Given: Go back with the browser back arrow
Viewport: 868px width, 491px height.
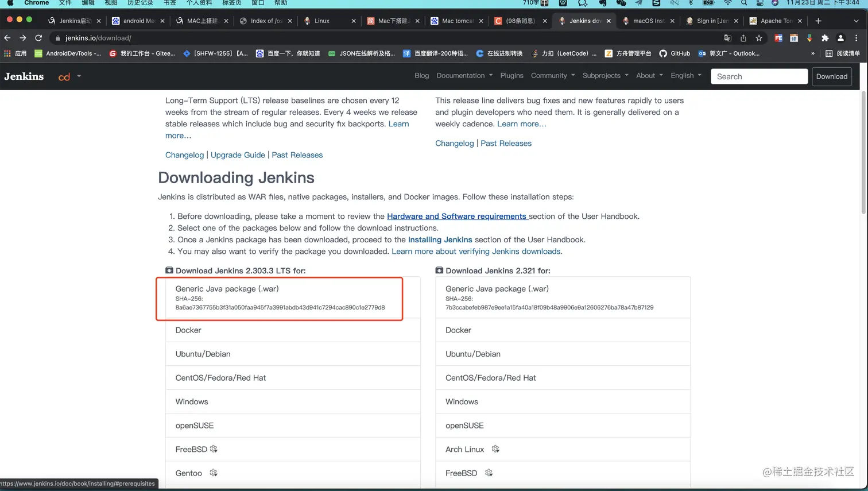Looking at the screenshot, I should click(7, 38).
